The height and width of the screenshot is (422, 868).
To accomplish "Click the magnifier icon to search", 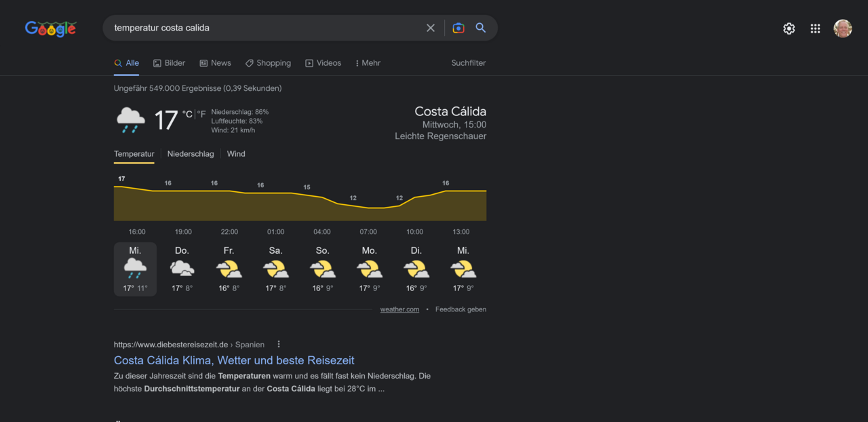I will coord(481,28).
